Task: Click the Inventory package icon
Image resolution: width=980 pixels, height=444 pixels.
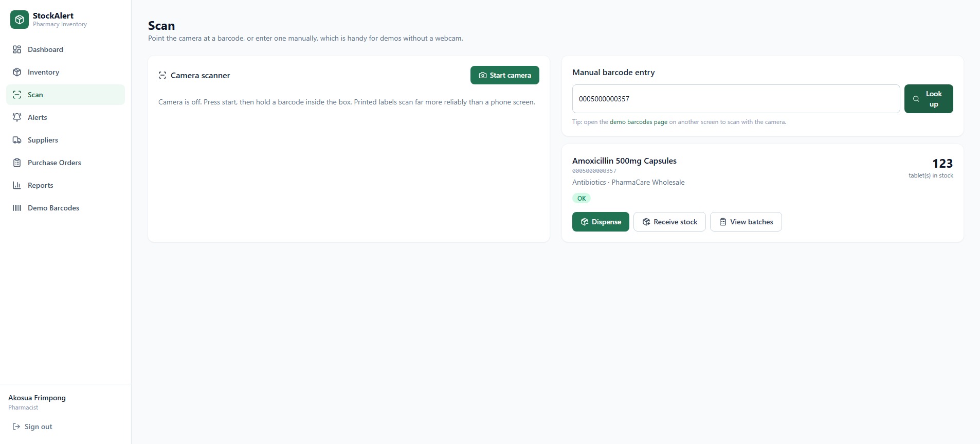Action: point(17,72)
